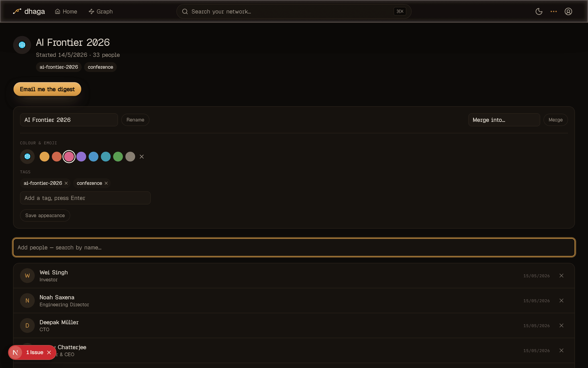Click the conference header tag
Image resolution: width=588 pixels, height=368 pixels.
click(100, 67)
